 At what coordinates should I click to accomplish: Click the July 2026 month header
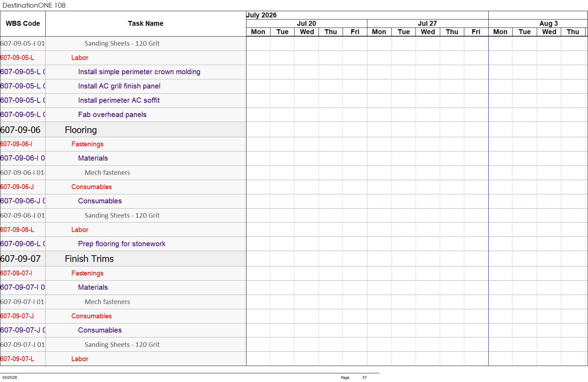tap(261, 15)
